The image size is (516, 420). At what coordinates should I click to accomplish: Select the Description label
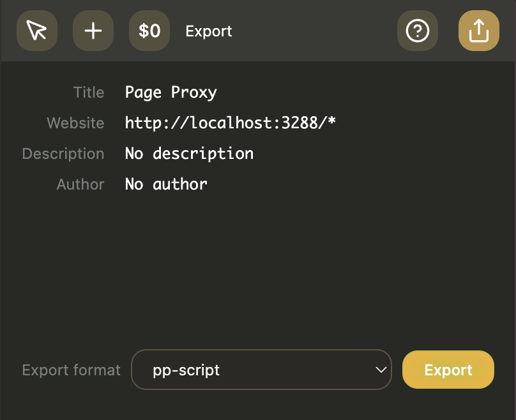coord(63,154)
